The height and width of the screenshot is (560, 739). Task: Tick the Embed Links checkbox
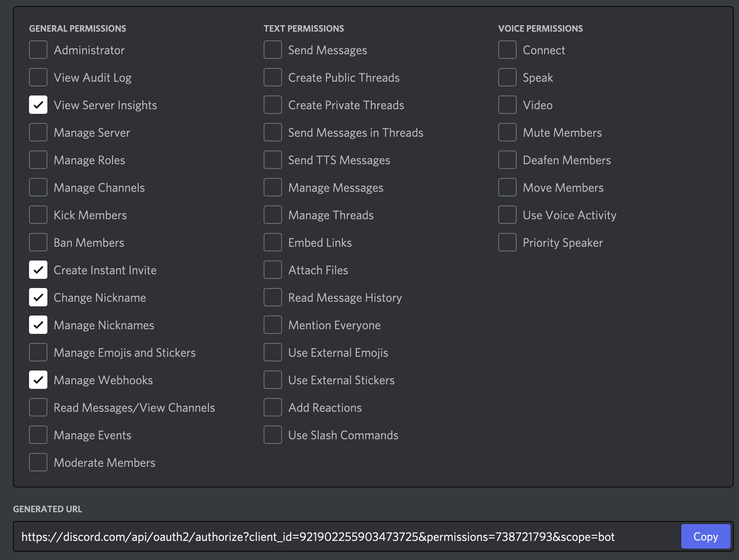click(x=273, y=242)
